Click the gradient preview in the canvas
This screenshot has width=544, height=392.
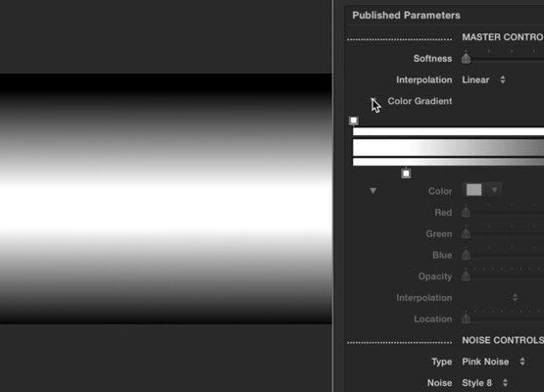pyautogui.click(x=166, y=199)
